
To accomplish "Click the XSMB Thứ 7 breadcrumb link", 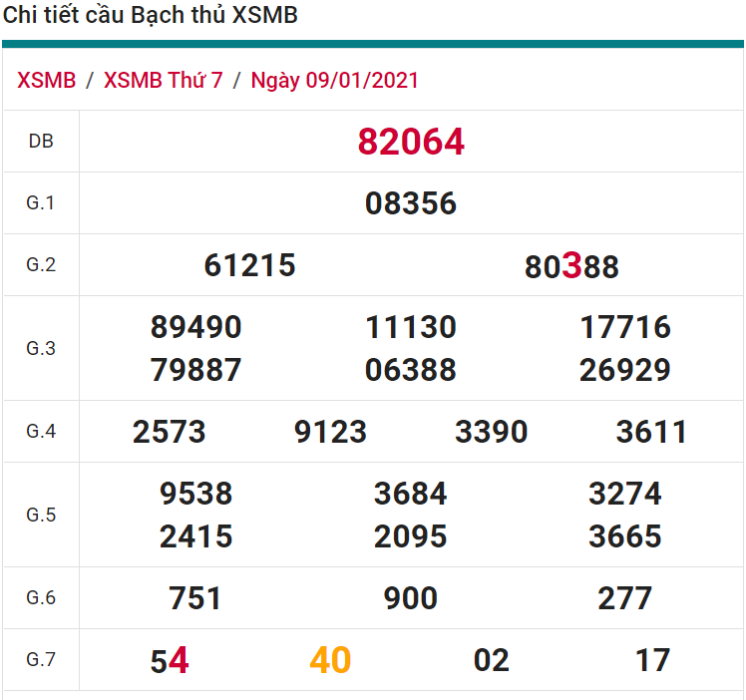I will pos(163,81).
